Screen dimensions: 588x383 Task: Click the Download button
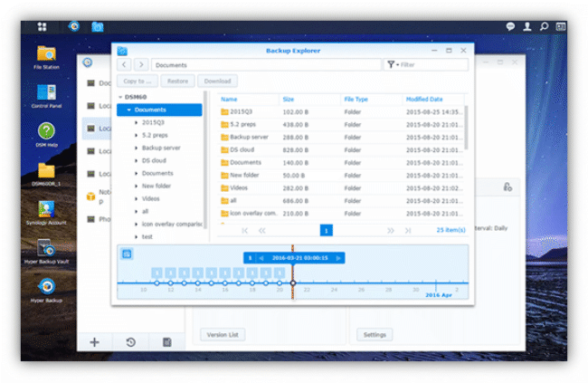[x=217, y=81]
